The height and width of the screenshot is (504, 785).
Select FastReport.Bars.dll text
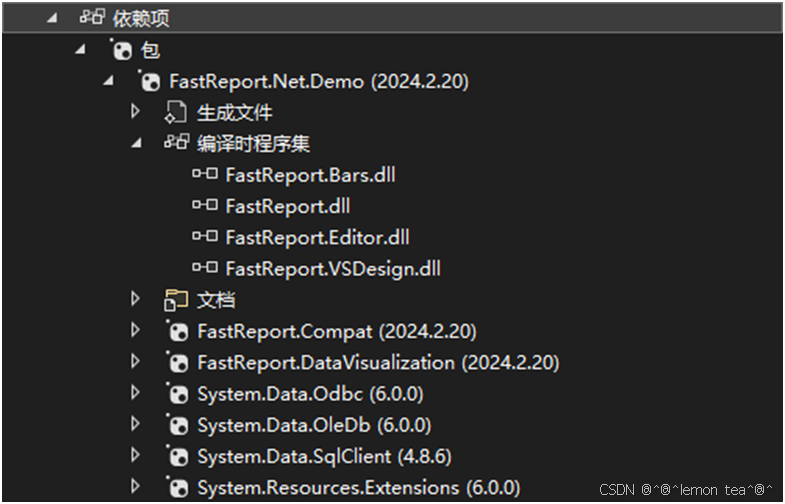[310, 175]
